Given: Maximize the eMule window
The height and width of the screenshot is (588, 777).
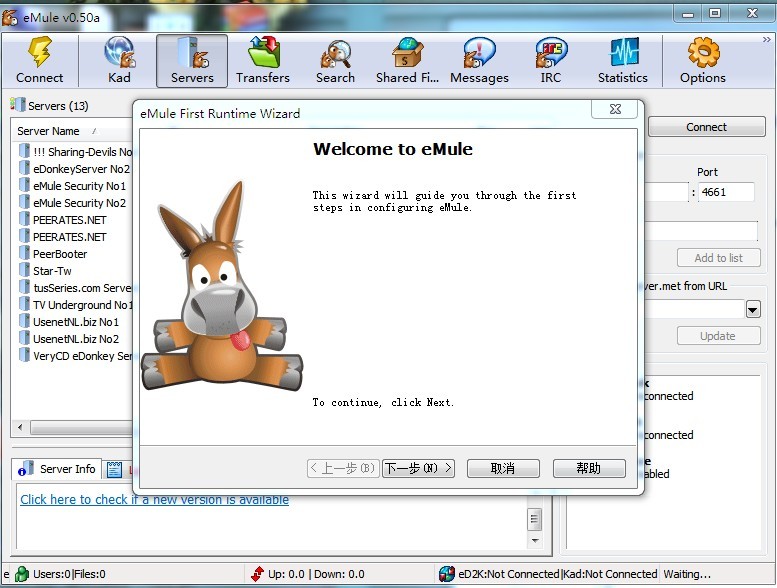Looking at the screenshot, I should (x=715, y=14).
